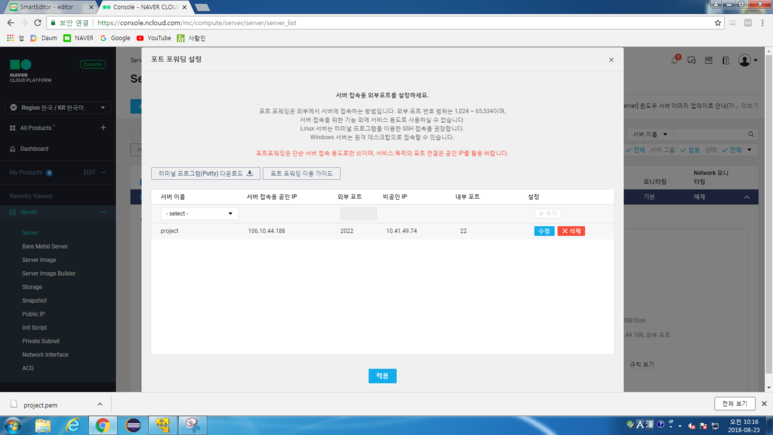Open Daum bookmark

click(x=43, y=38)
